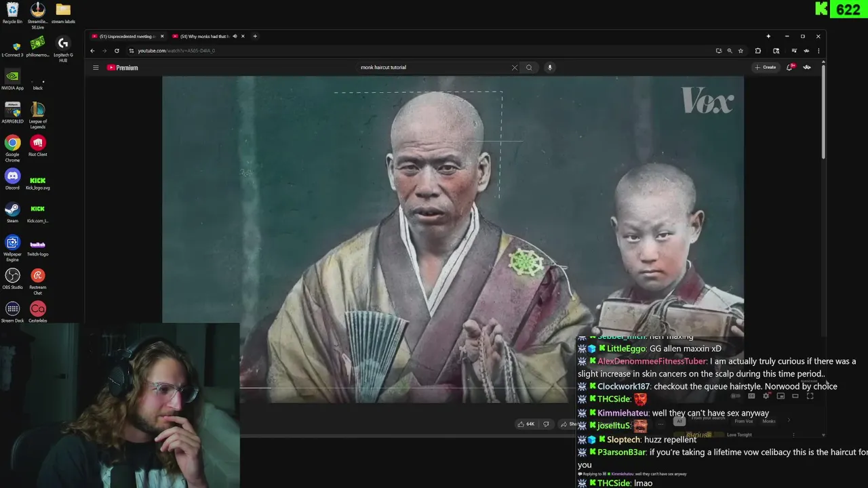Bookmark this page with the star icon

click(x=741, y=51)
